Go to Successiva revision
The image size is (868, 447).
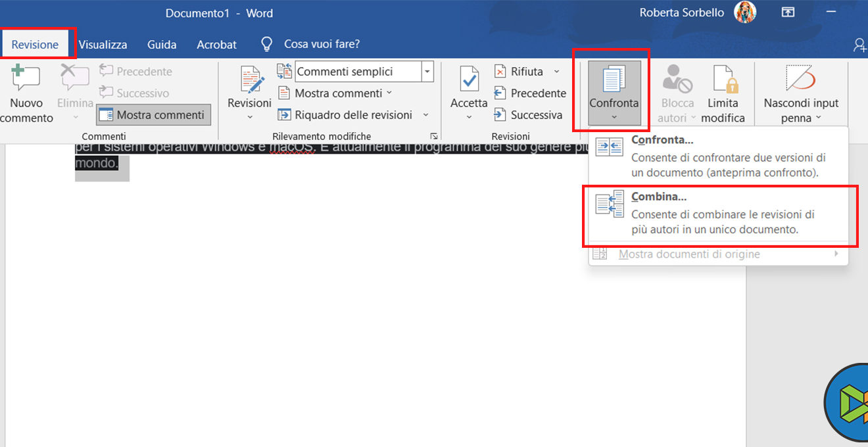click(x=528, y=115)
